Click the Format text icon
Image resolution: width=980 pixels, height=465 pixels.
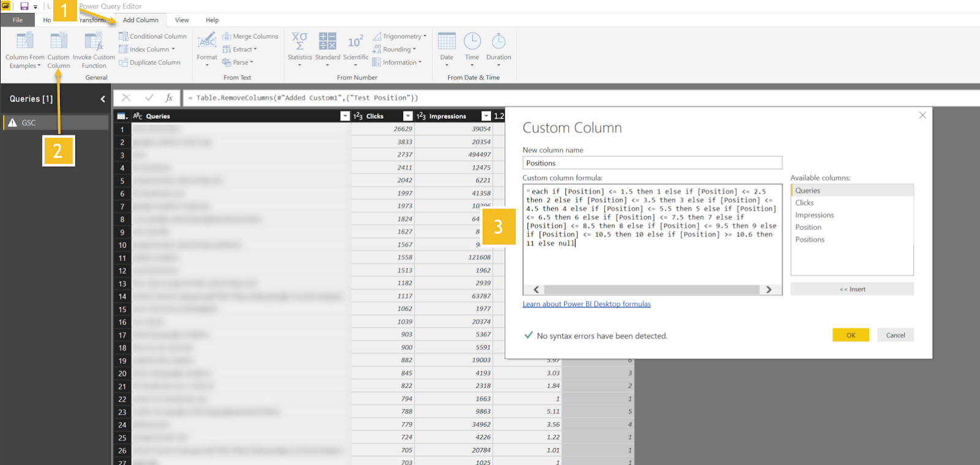tap(207, 42)
